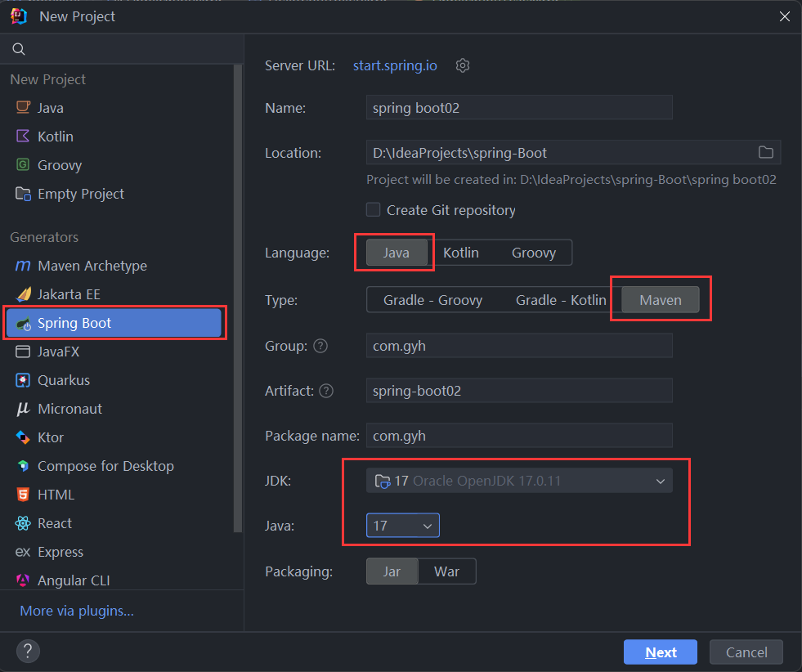Click the generators list scrollbar
Viewport: 802px width, 672px height.
[237, 298]
